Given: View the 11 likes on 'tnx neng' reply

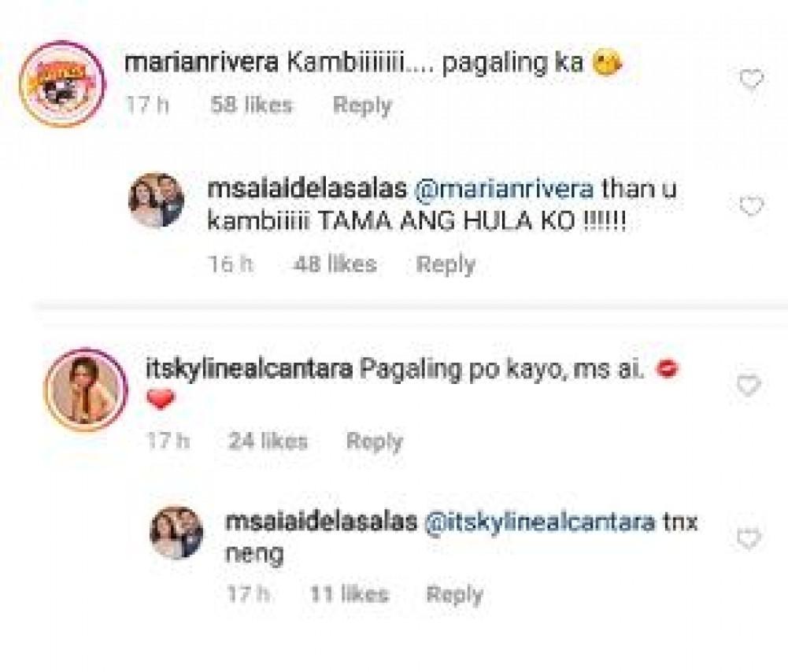Looking at the screenshot, I should [x=350, y=594].
